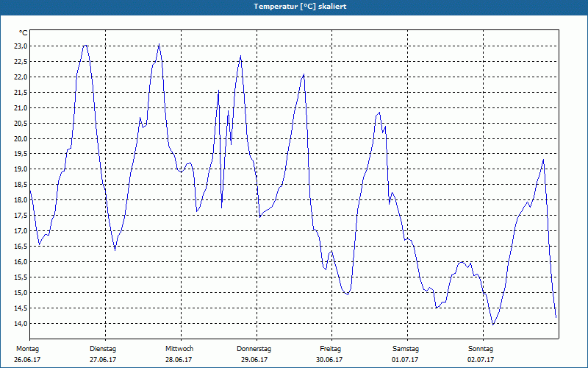Click the 15,0 y-axis value
Screen dimensions: 588x368
coord(21,292)
